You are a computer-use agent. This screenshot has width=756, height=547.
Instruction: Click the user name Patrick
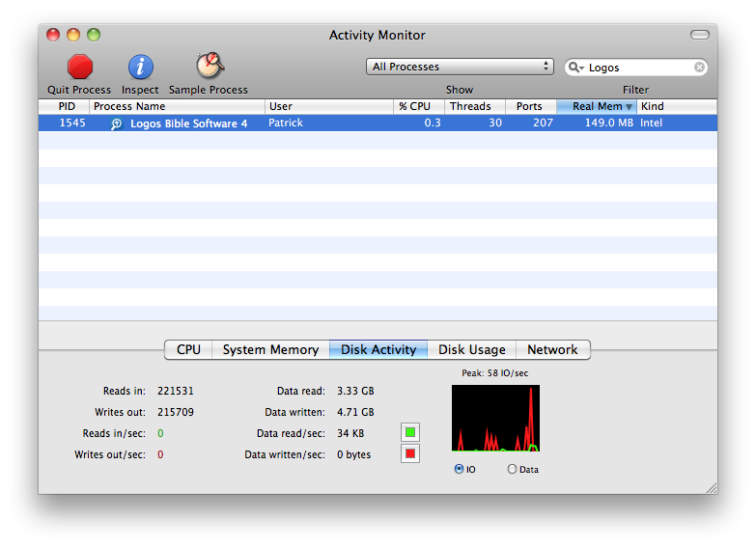click(286, 123)
